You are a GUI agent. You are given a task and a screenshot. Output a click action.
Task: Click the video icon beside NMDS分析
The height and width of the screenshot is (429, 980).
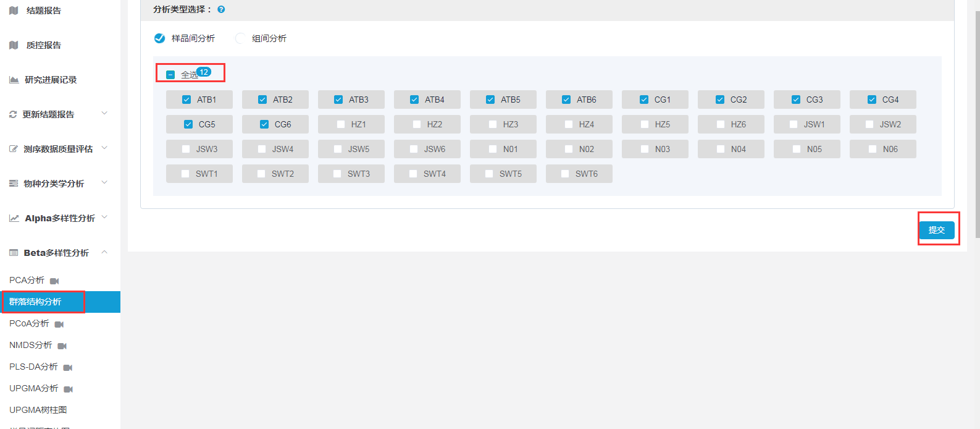pos(62,346)
